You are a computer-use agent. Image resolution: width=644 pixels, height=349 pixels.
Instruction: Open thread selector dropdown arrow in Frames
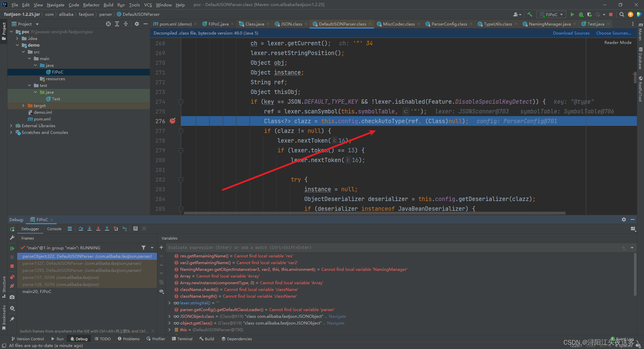pos(152,248)
